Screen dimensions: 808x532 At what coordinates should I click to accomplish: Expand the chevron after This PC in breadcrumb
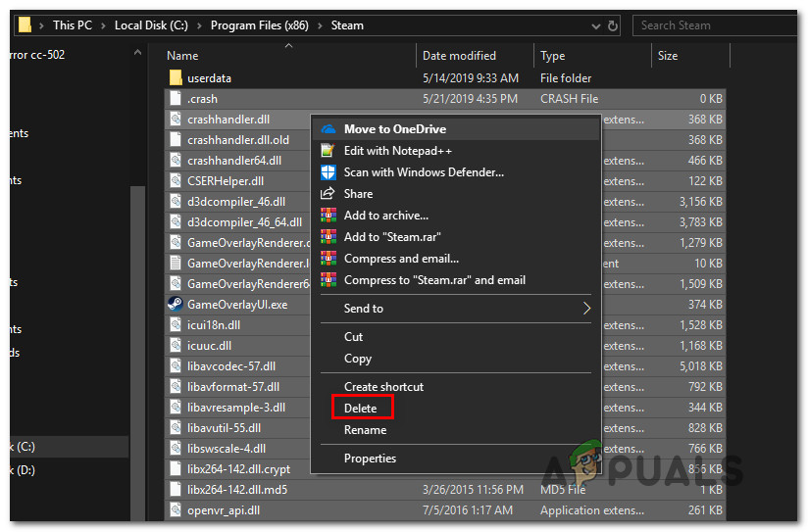tap(103, 25)
